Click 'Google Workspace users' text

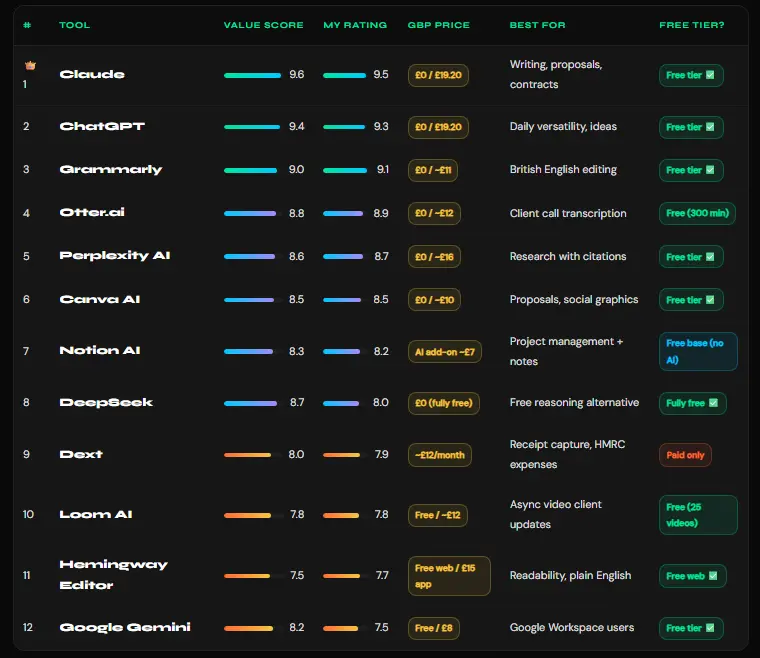pos(572,627)
